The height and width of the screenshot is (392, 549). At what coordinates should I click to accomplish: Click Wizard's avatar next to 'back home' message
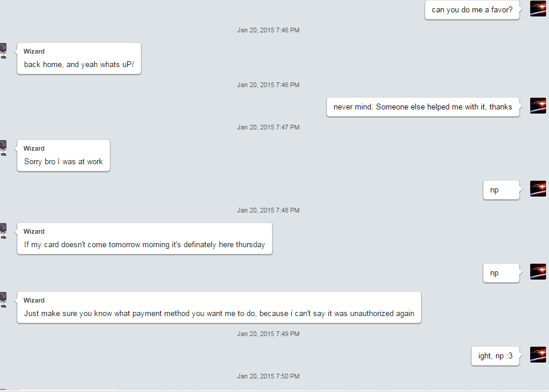tap(3, 51)
